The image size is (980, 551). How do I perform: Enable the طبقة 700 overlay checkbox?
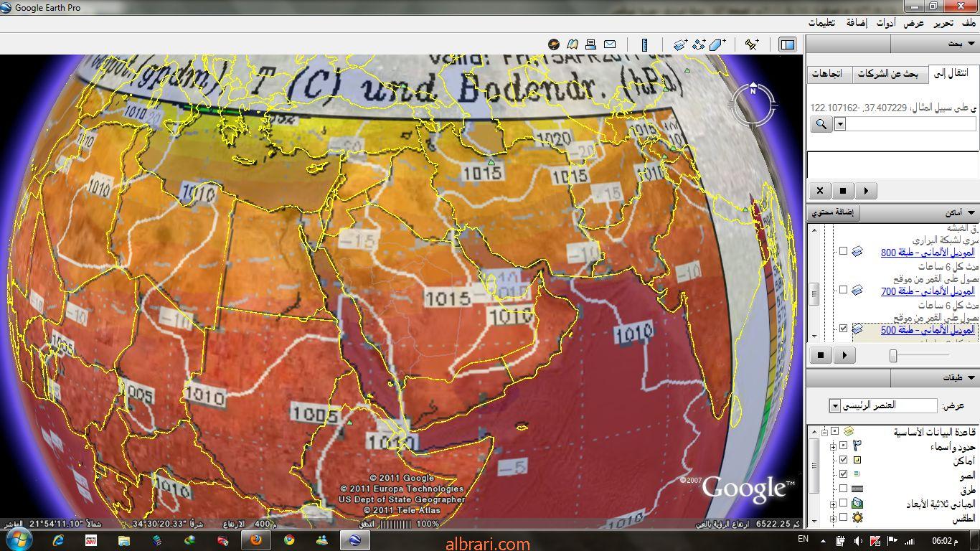pos(844,290)
